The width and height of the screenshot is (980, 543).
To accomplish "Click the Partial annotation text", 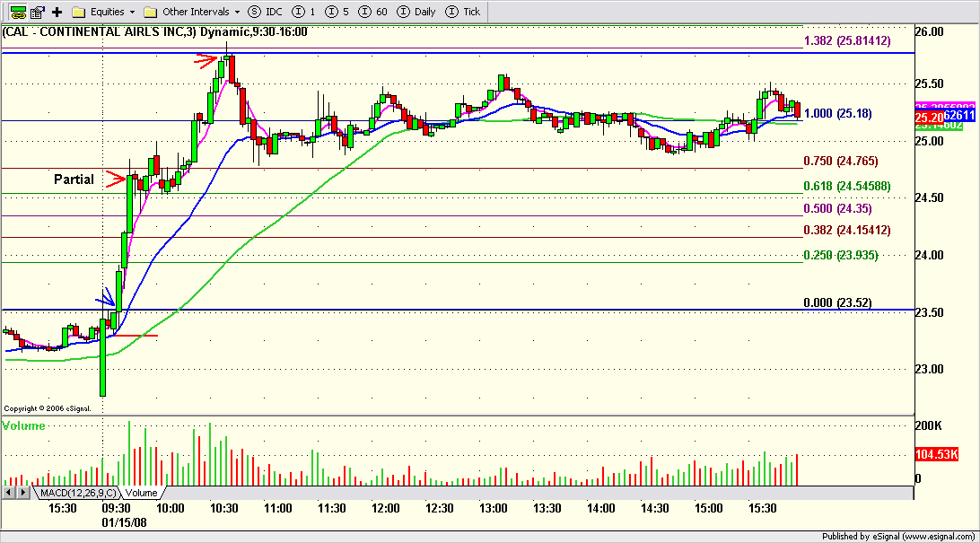I will pyautogui.click(x=74, y=180).
